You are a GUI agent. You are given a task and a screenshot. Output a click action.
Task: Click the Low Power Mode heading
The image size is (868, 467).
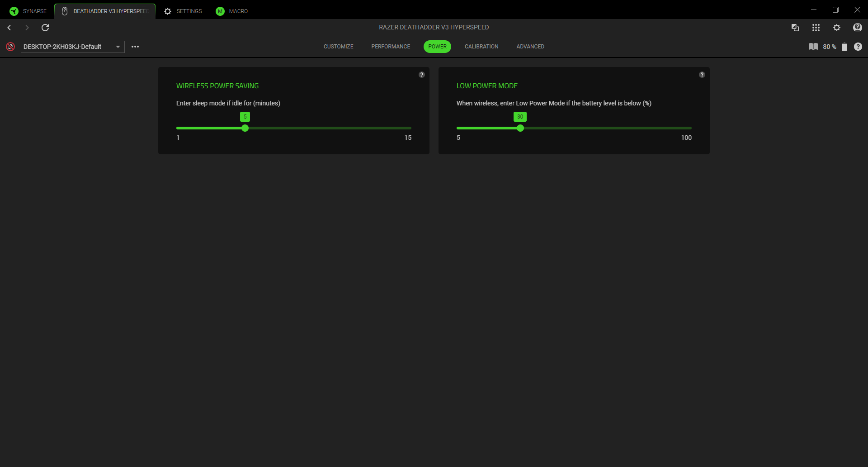tap(487, 86)
